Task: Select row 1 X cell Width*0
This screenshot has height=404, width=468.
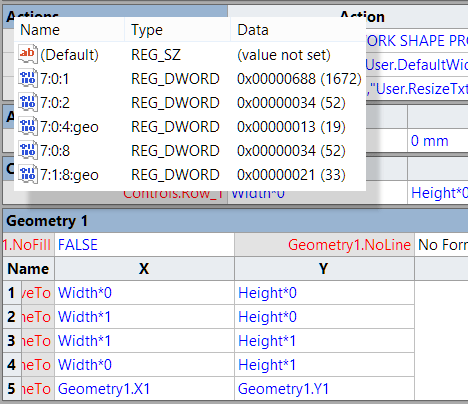Action: coord(144,293)
